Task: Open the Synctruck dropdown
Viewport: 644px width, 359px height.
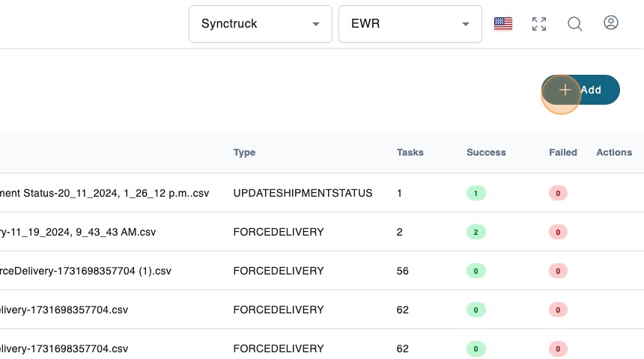Action: tap(260, 24)
